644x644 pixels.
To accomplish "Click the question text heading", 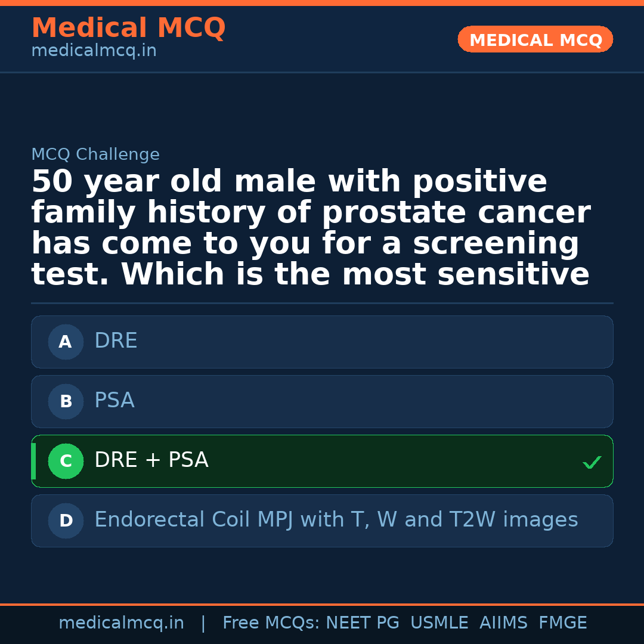I will 310,228.
